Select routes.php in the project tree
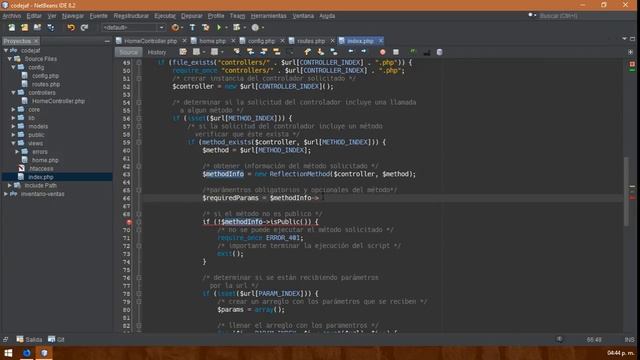640x360 pixels. pos(46,84)
